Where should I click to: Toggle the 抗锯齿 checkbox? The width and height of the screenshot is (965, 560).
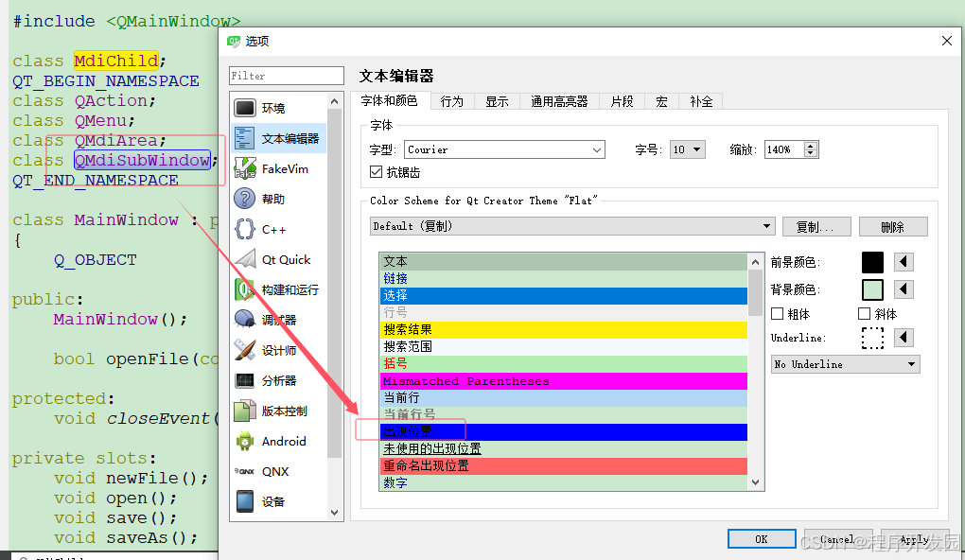pos(376,172)
